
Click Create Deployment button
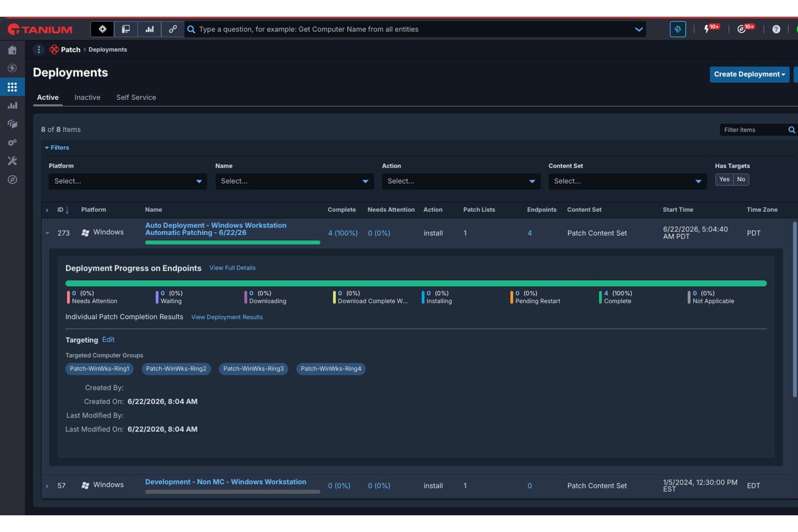click(x=749, y=74)
